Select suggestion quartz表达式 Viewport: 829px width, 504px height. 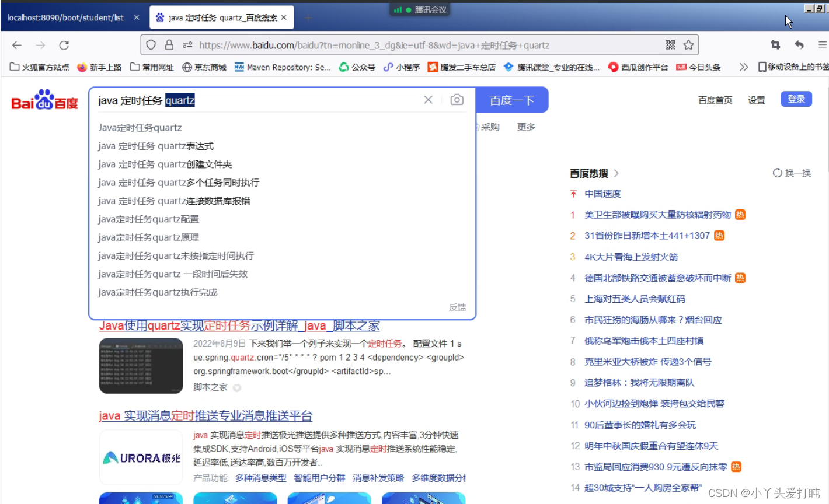point(156,146)
